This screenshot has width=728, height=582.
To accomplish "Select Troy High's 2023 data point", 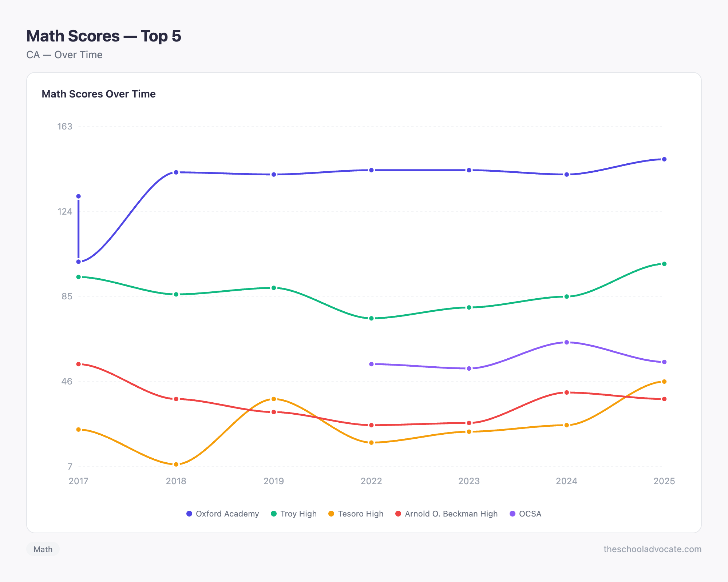I will (x=469, y=307).
